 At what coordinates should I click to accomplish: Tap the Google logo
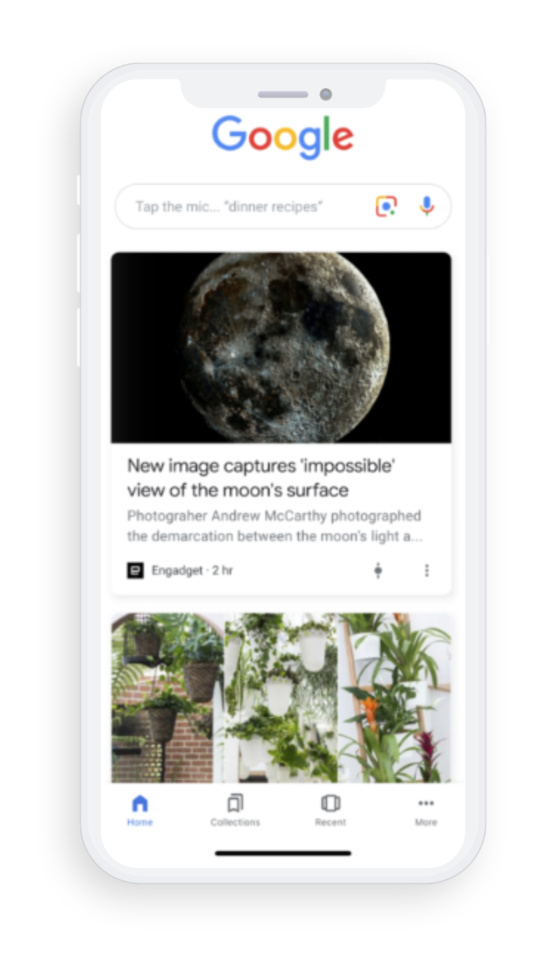pyautogui.click(x=283, y=136)
